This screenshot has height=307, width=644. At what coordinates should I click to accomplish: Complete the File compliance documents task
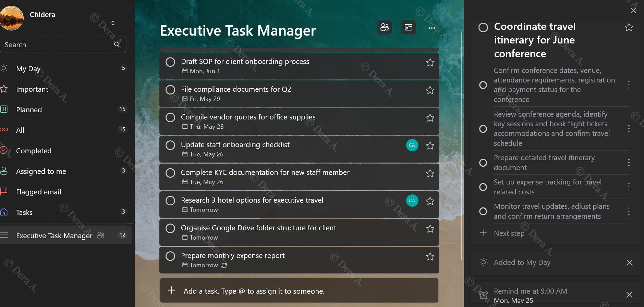coord(170,90)
